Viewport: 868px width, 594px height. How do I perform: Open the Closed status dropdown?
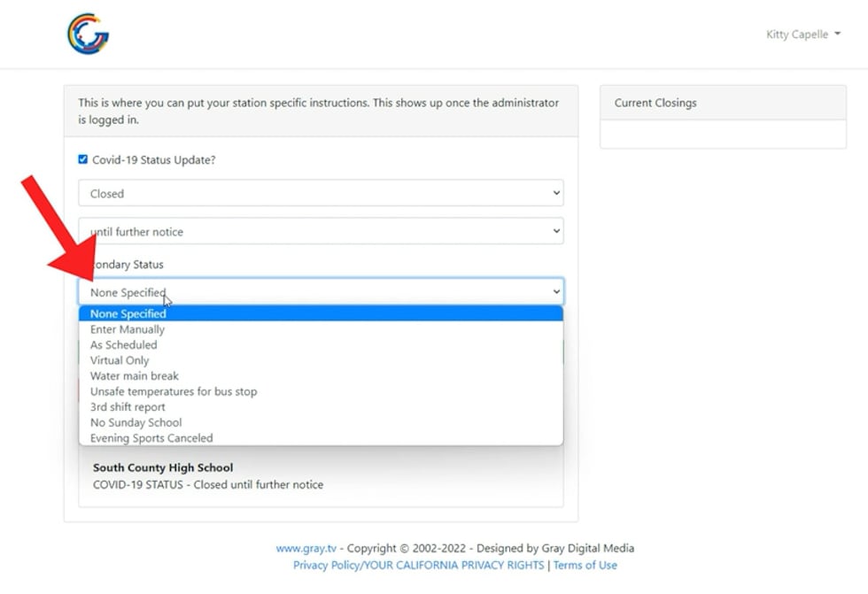coord(321,193)
